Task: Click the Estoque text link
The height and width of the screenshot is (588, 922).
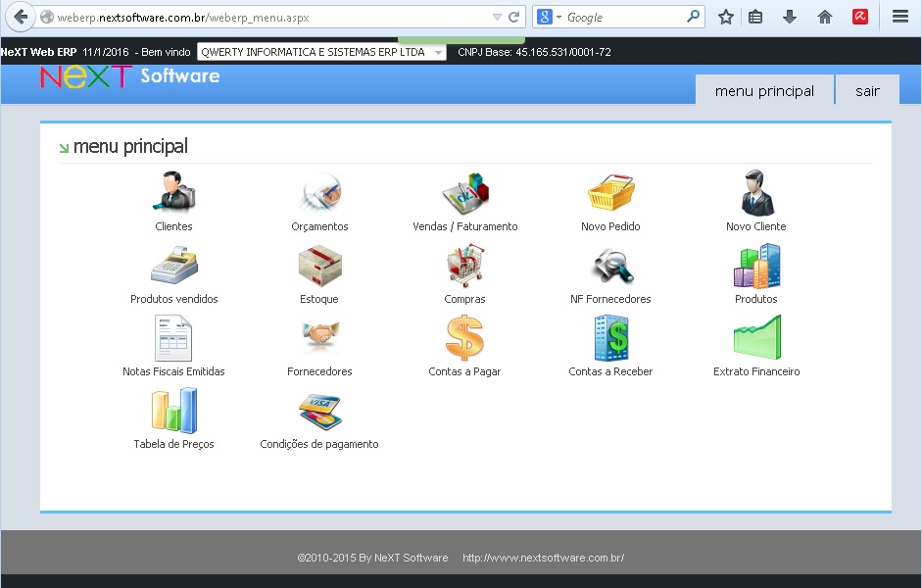Action: [x=319, y=299]
